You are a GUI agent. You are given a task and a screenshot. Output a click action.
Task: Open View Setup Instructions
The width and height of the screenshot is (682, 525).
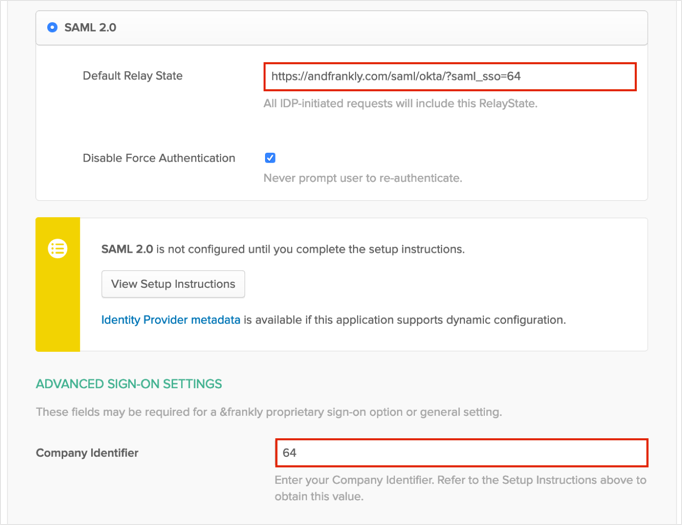[x=173, y=284]
